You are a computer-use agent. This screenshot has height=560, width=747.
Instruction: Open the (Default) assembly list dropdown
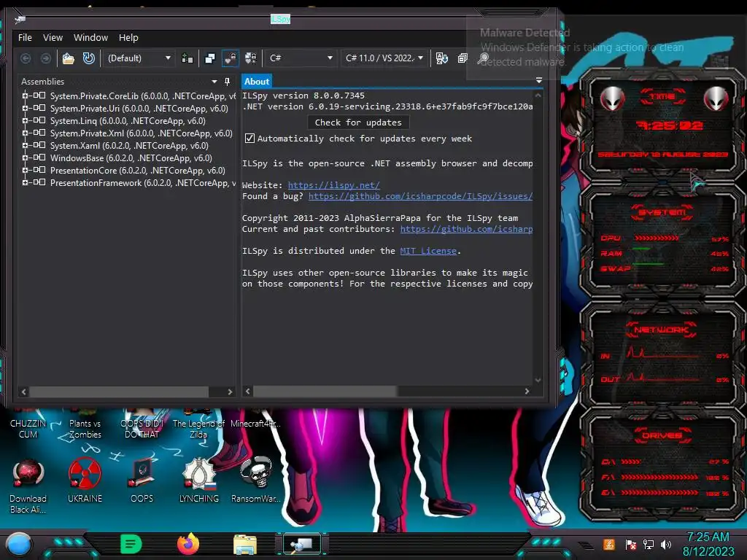coord(139,58)
